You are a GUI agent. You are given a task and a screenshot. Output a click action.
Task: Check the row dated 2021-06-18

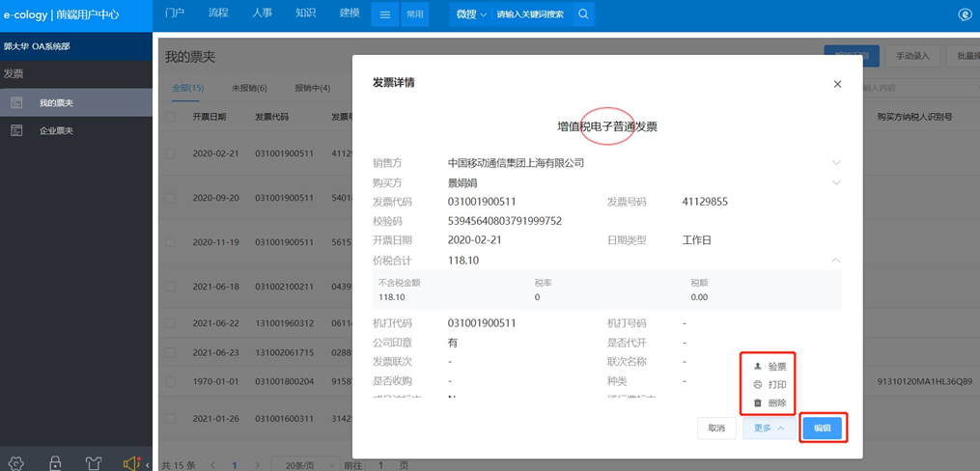pyautogui.click(x=170, y=286)
